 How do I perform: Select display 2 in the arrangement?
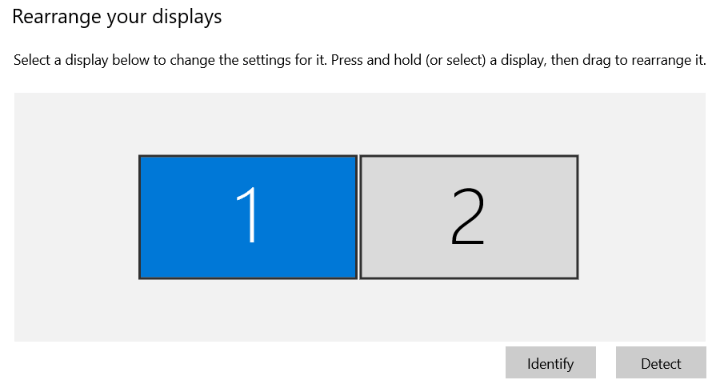click(x=469, y=217)
